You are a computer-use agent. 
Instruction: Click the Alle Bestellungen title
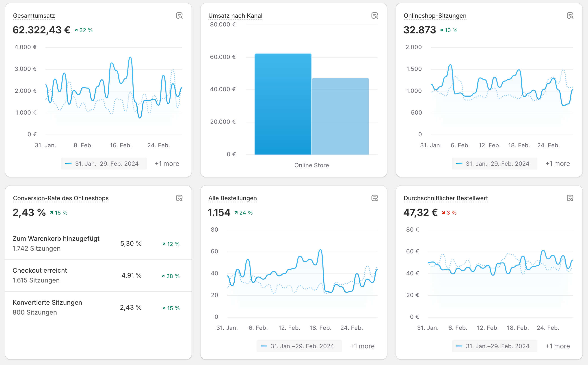(x=233, y=198)
